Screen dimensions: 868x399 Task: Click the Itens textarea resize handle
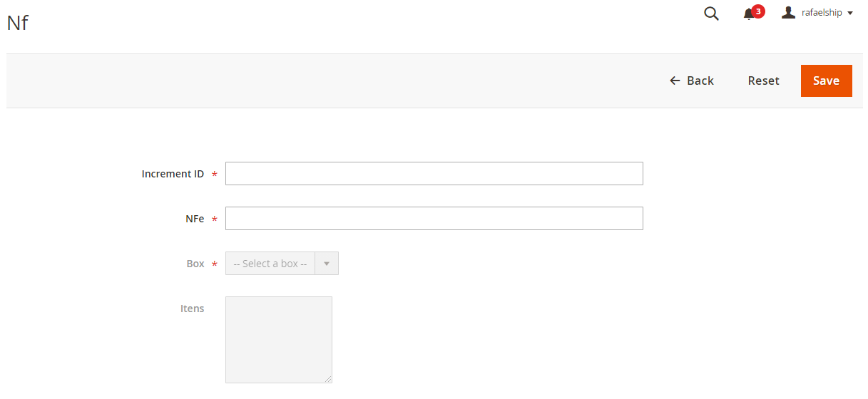tap(328, 379)
